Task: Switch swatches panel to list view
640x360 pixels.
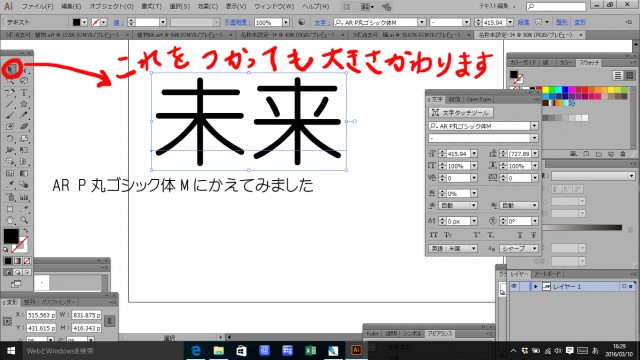Action: [618, 76]
